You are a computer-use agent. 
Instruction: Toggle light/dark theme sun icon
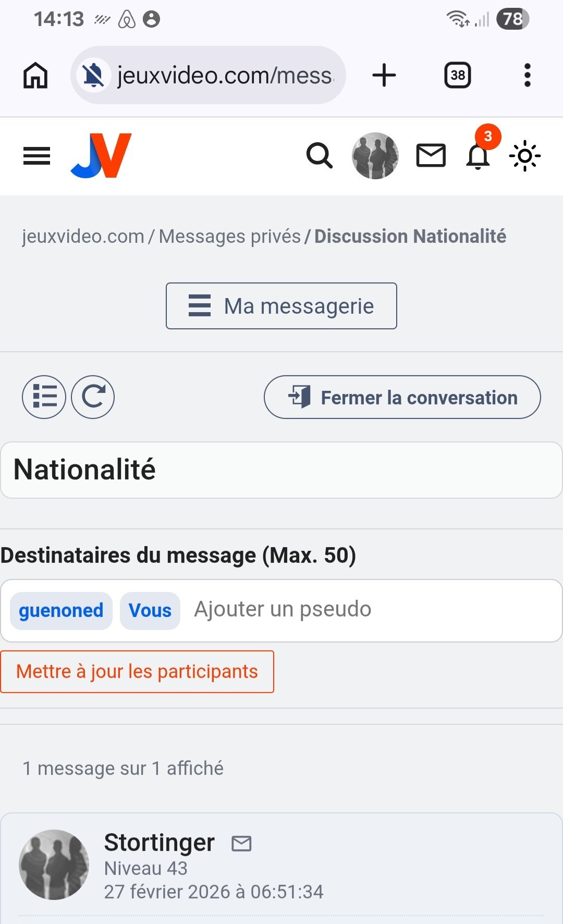(x=524, y=156)
